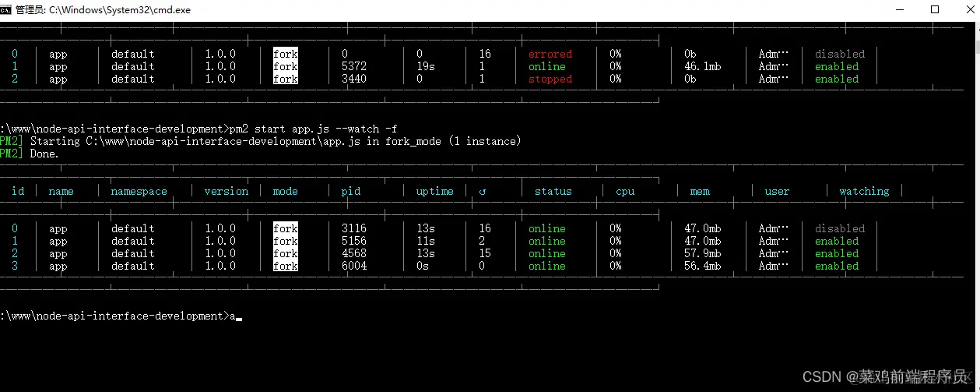
Task: Click 'disabled' watching value in the lower table
Action: [x=840, y=228]
